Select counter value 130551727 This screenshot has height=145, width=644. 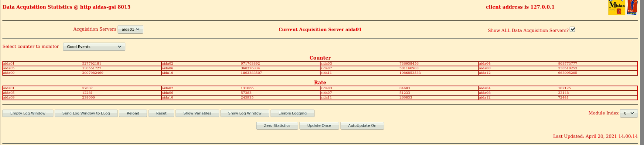(x=92, y=68)
